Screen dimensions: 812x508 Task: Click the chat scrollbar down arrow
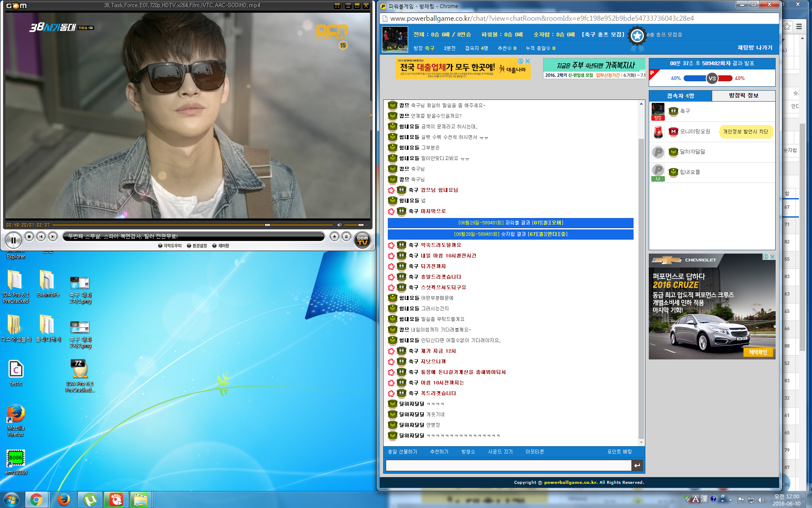click(641, 442)
